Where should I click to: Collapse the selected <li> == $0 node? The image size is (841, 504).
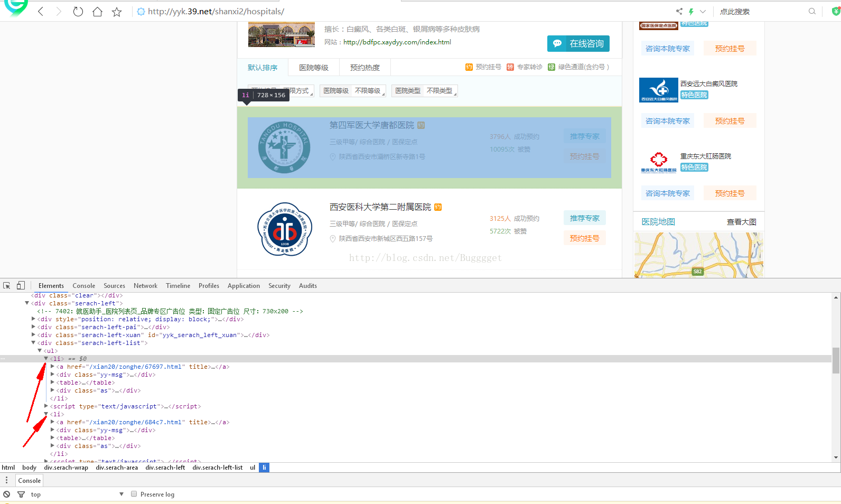[x=46, y=359]
